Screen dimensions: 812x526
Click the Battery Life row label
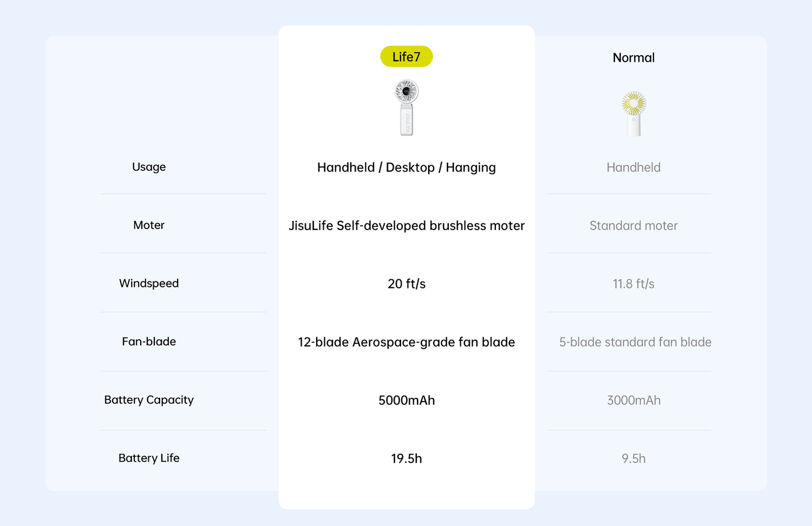(x=149, y=458)
